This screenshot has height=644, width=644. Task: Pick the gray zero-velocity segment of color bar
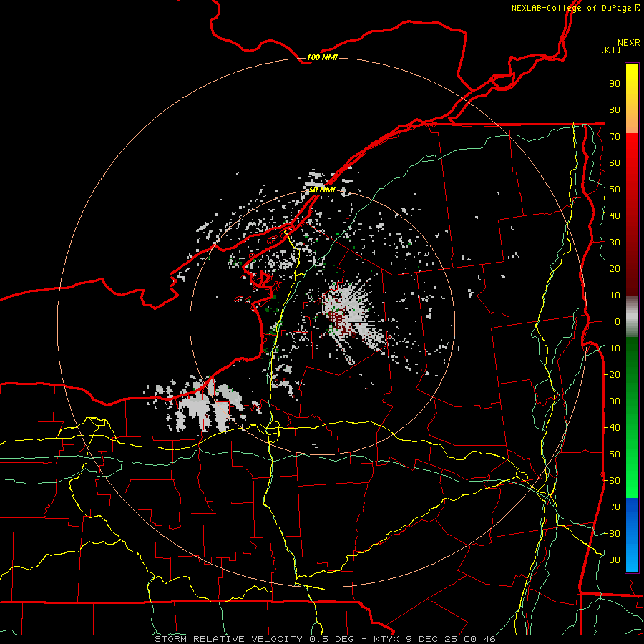tap(632, 316)
